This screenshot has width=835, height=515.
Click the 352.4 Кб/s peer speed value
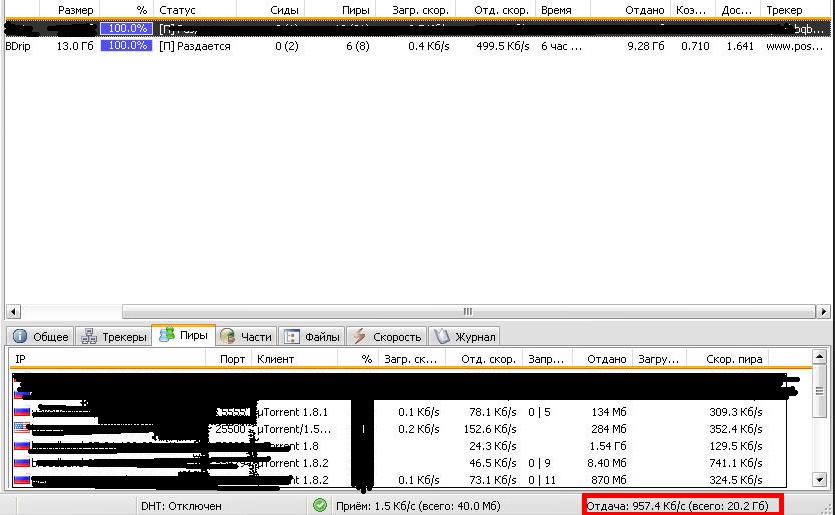click(x=735, y=429)
